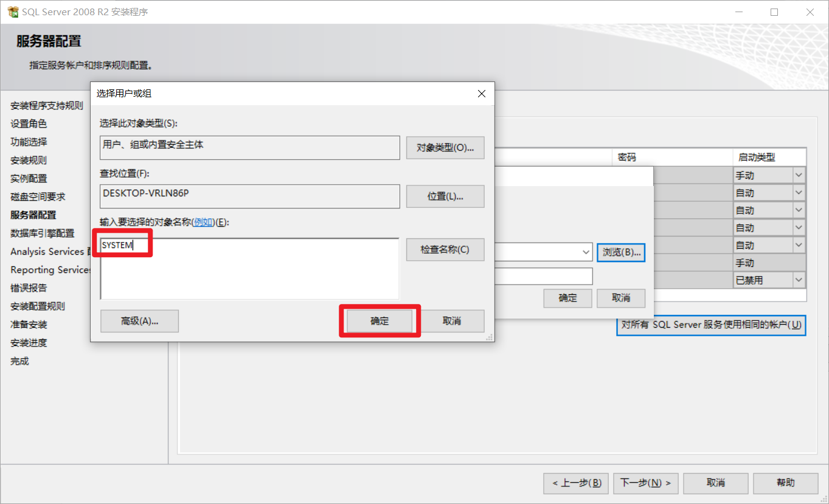Click the password field below account combo
This screenshot has width=829, height=504.
click(x=544, y=276)
